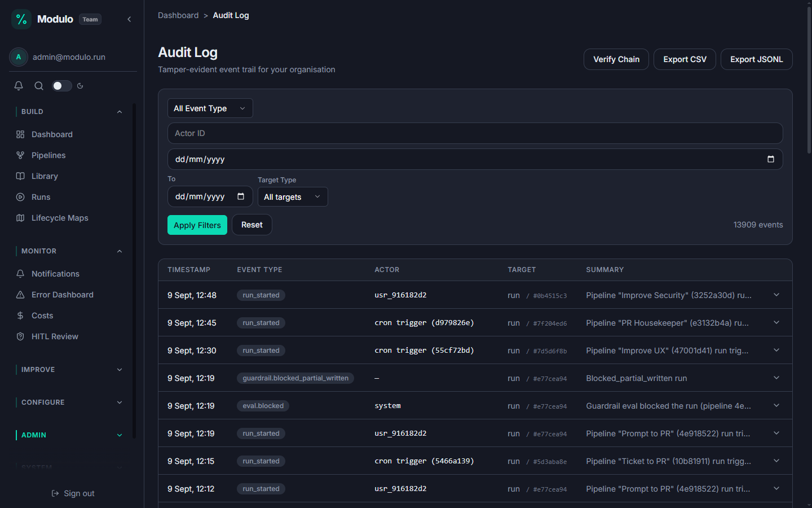Export audit log as JSONL
The width and height of the screenshot is (812, 508).
click(x=756, y=59)
